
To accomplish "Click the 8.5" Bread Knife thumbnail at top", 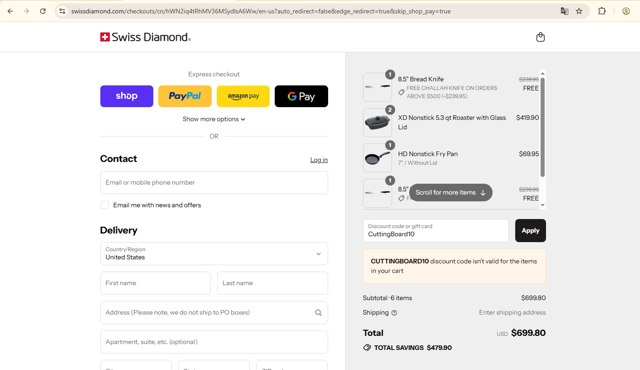I will (x=377, y=86).
